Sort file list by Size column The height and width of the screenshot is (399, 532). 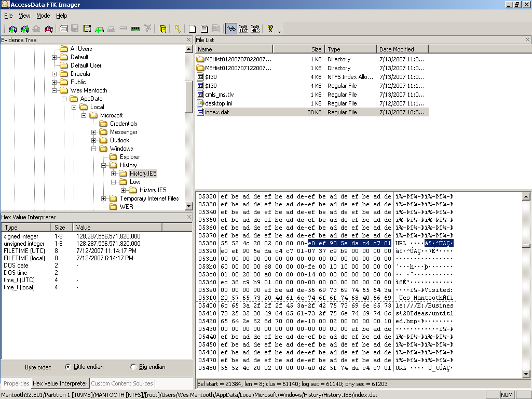point(298,49)
